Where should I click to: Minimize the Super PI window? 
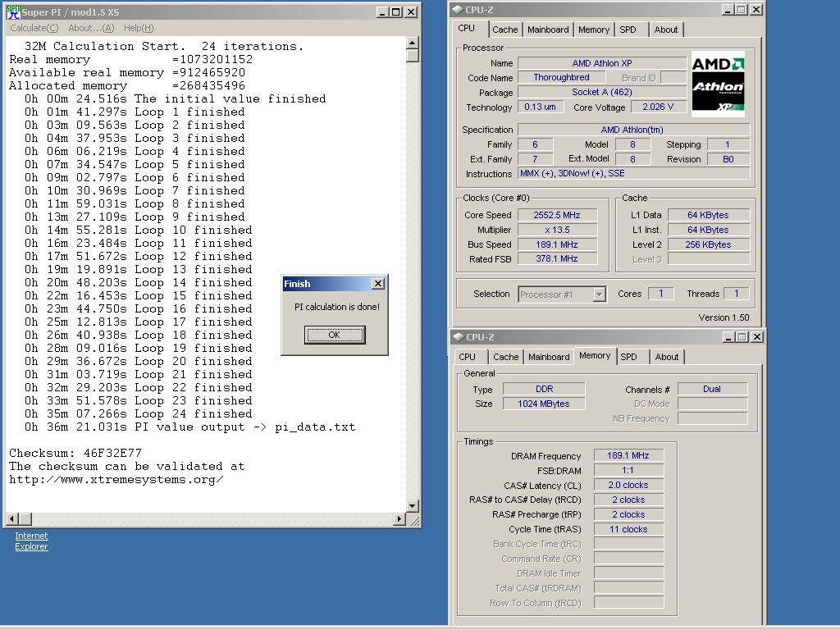[382, 11]
